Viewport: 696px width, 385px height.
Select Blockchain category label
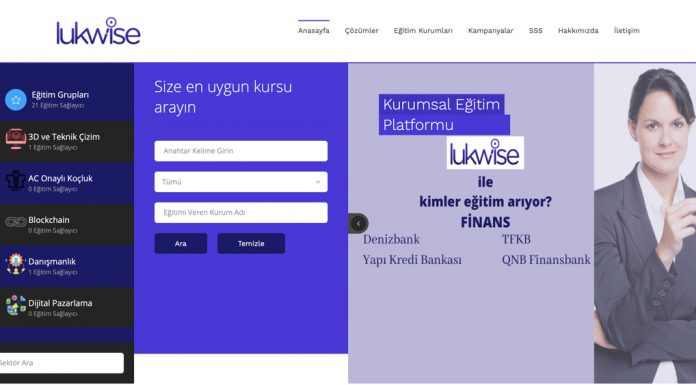pyautogui.click(x=49, y=220)
